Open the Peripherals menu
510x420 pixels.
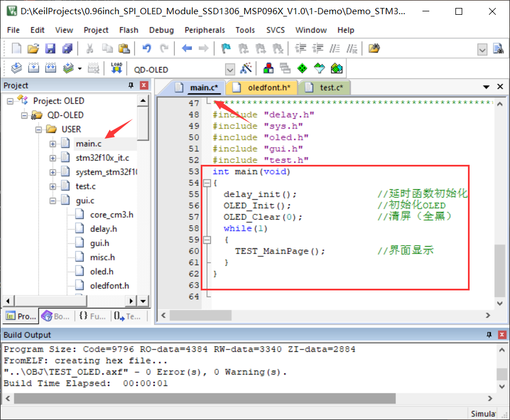click(205, 30)
